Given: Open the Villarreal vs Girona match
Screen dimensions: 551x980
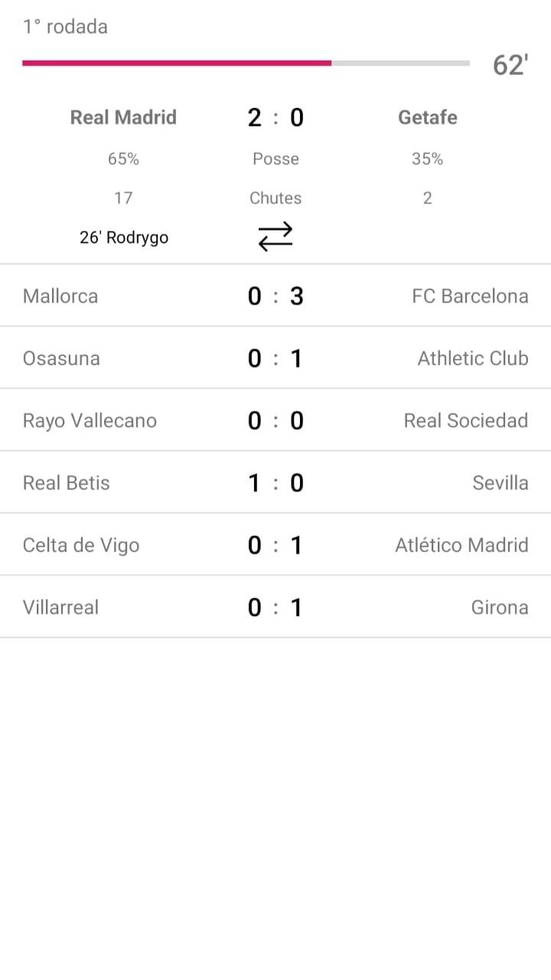Looking at the screenshot, I should (275, 607).
